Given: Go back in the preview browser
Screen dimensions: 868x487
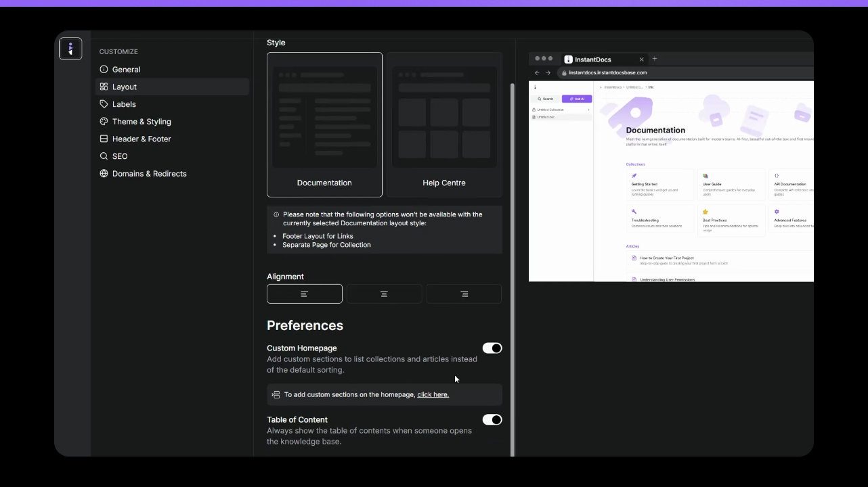Looking at the screenshot, I should coord(537,73).
